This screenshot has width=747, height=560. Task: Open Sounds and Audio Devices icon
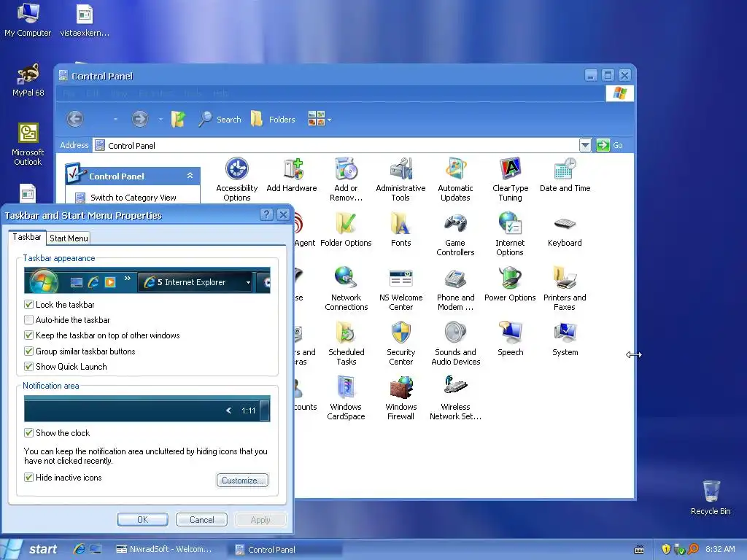pyautogui.click(x=455, y=344)
